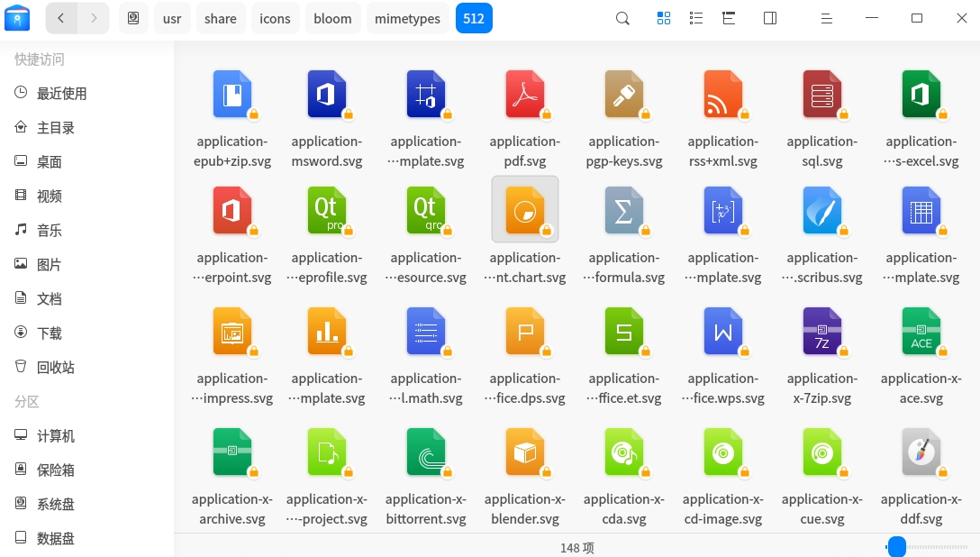980x557 pixels.
Task: Open the hamburger main menu
Action: tap(826, 18)
